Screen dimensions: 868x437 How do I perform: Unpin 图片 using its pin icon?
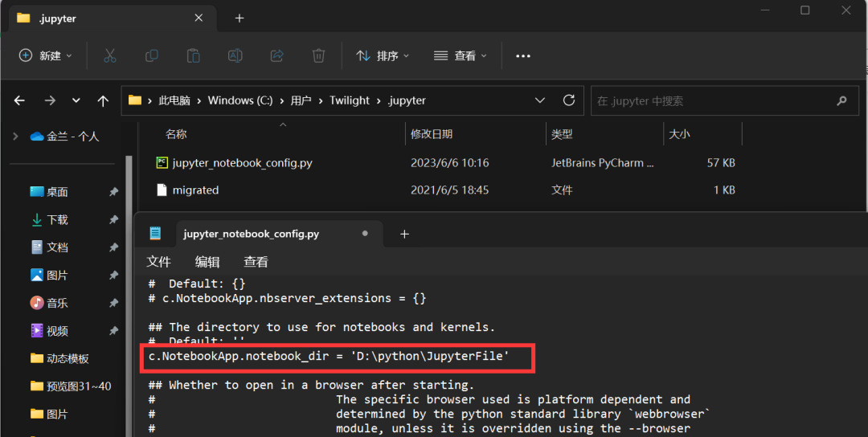[x=113, y=275]
